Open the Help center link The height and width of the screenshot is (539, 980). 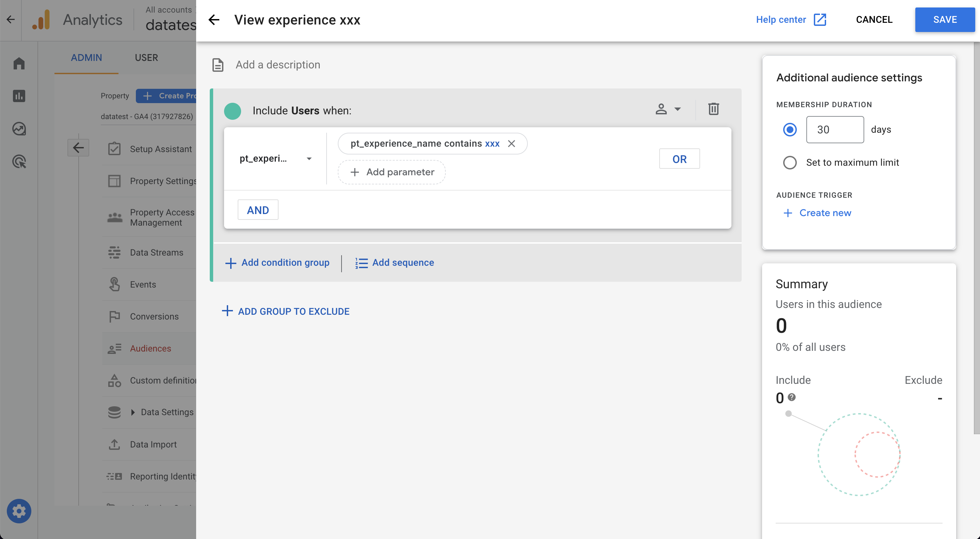click(x=781, y=20)
